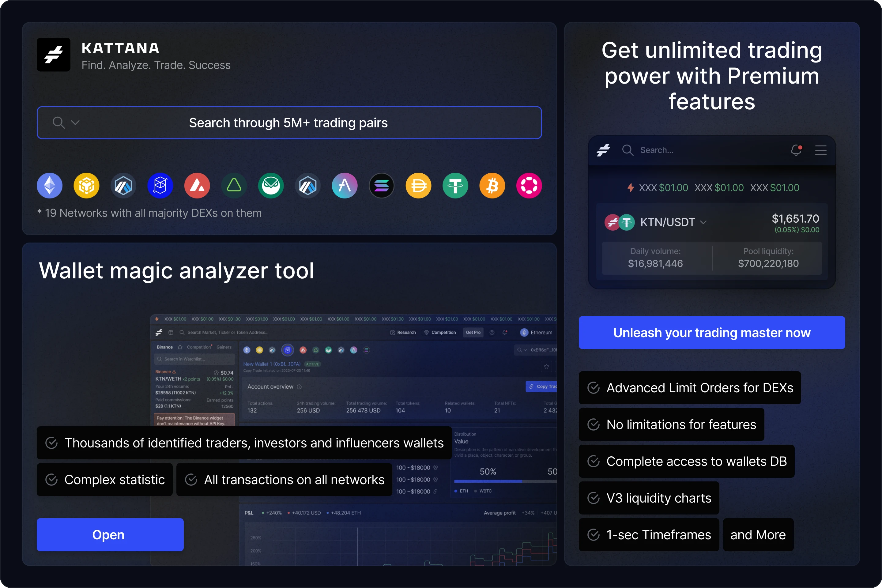This screenshot has width=882, height=588.
Task: Select the large yellow DAI coin icon
Action: tap(419, 186)
